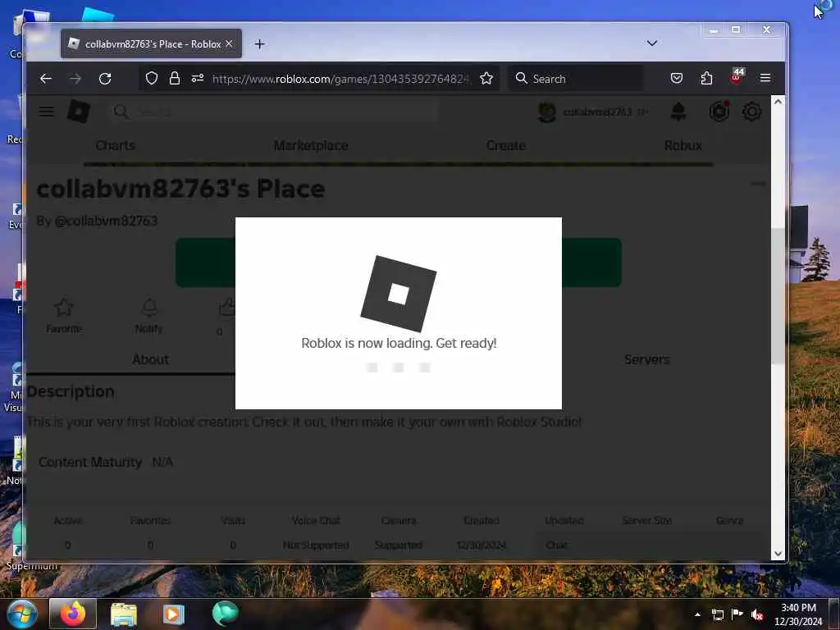This screenshot has height=630, width=840.
Task: Open Roblox hamburger navigation menu
Action: pos(47,112)
